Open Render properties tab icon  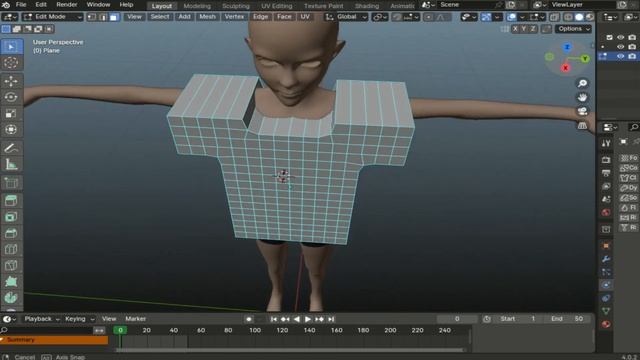(606, 160)
